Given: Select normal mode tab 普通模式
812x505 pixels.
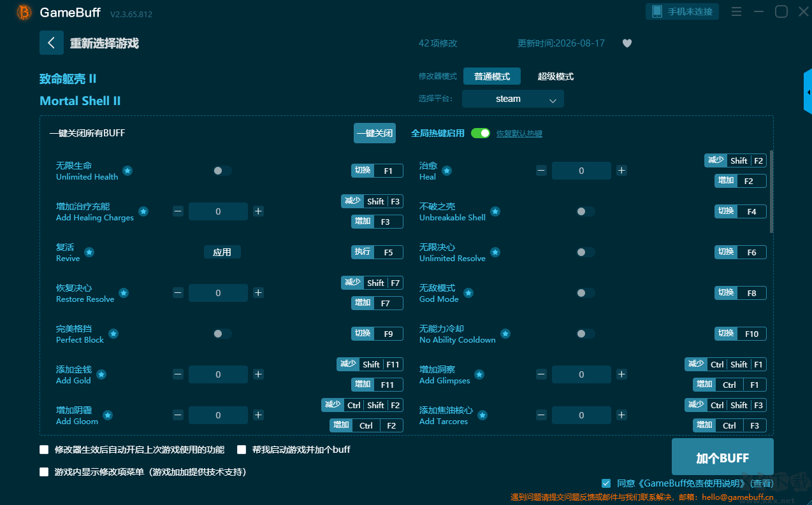Looking at the screenshot, I should point(492,76).
